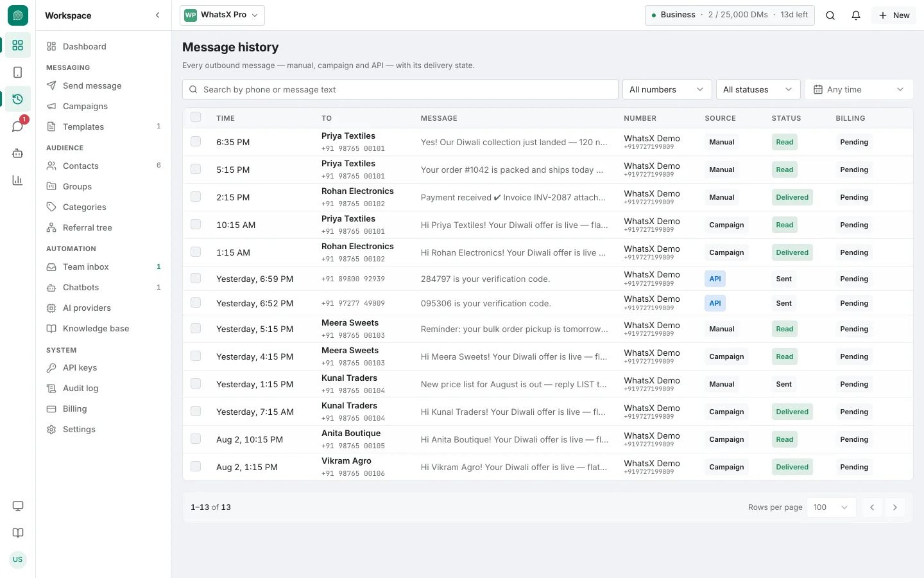The width and height of the screenshot is (924, 578).
Task: Open the notifications bell
Action: pyautogui.click(x=856, y=15)
